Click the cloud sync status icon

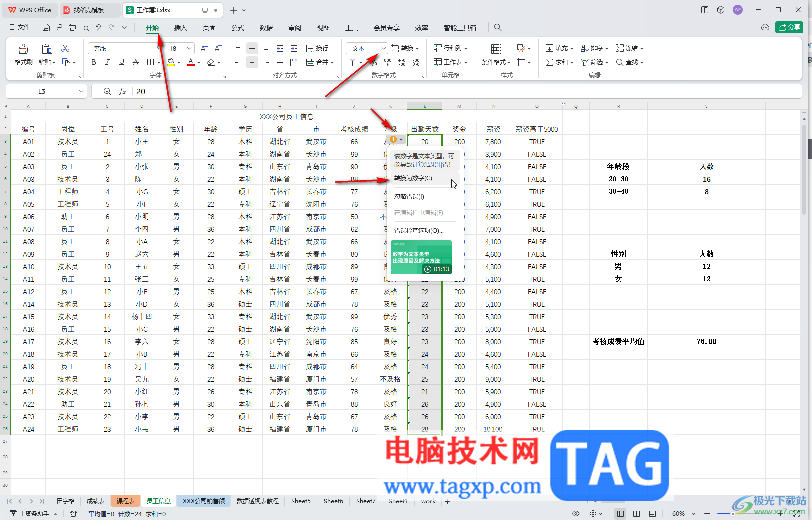(x=765, y=27)
